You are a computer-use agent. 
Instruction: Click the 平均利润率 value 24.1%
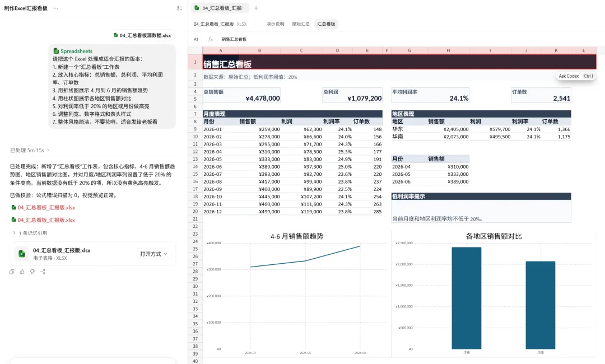(459, 99)
